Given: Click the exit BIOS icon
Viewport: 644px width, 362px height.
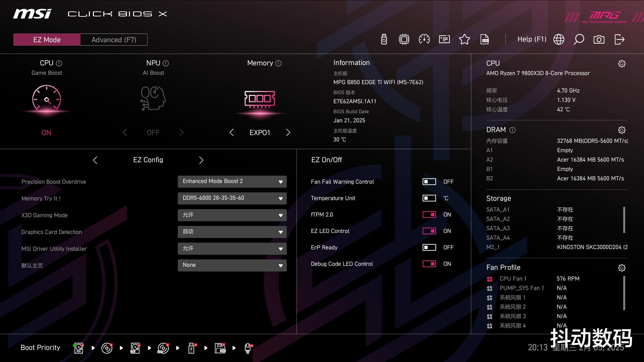Looking at the screenshot, I should click(619, 40).
